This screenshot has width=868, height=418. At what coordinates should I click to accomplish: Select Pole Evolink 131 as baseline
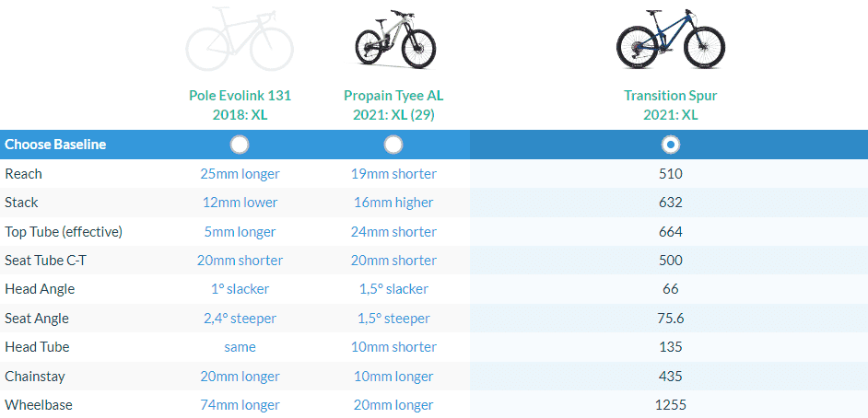(x=240, y=145)
